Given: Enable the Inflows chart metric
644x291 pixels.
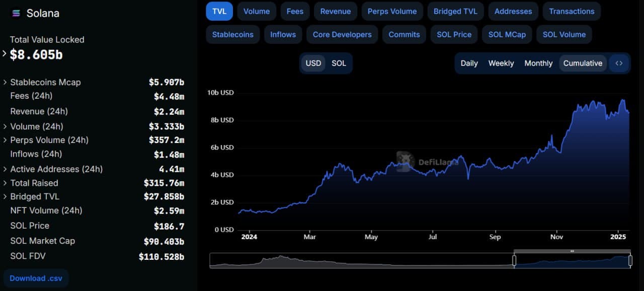Looking at the screenshot, I should (x=283, y=34).
